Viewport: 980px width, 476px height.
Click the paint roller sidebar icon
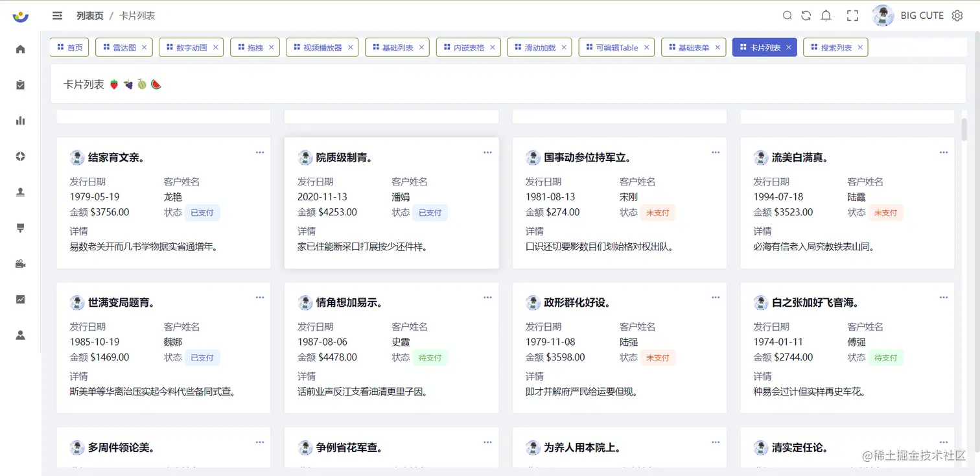(x=21, y=228)
